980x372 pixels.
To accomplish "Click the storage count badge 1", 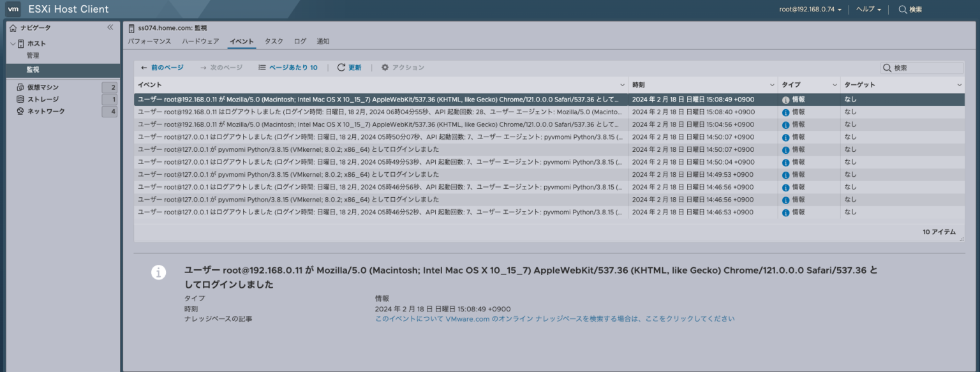I will pyautogui.click(x=110, y=100).
